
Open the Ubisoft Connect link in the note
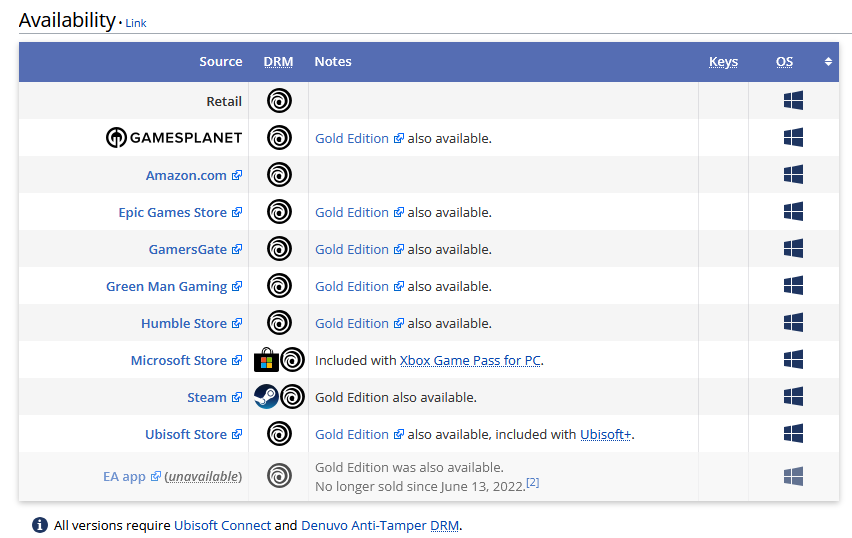coord(222,526)
